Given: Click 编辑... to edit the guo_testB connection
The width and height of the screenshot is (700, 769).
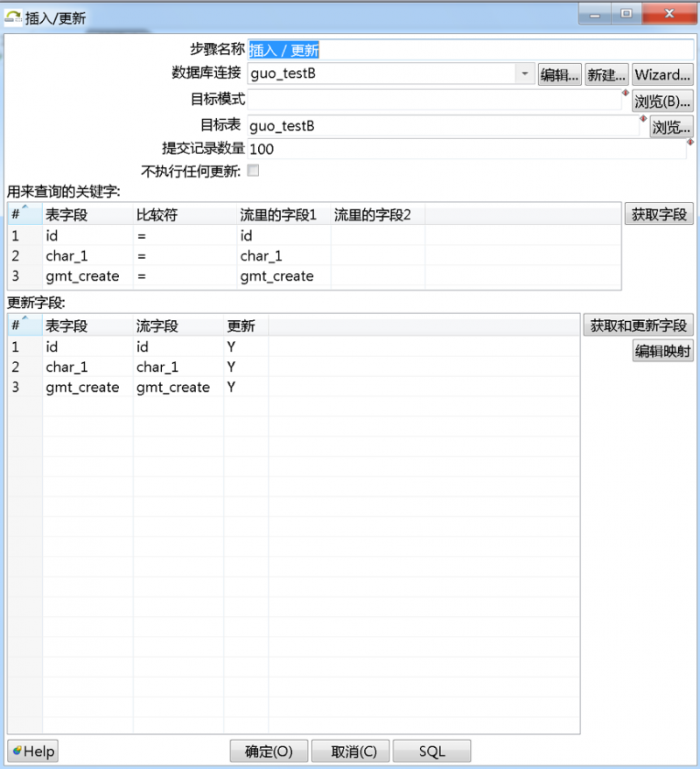Looking at the screenshot, I should pos(559,74).
